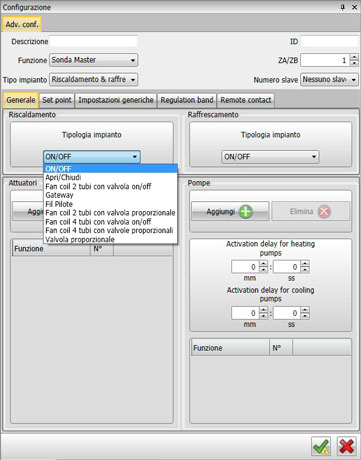Click the ID input field
This screenshot has width=361, height=460.
tap(329, 41)
